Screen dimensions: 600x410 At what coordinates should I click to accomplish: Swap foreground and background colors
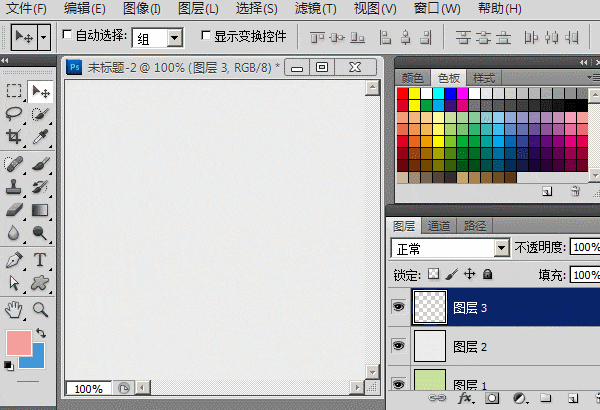point(41,333)
